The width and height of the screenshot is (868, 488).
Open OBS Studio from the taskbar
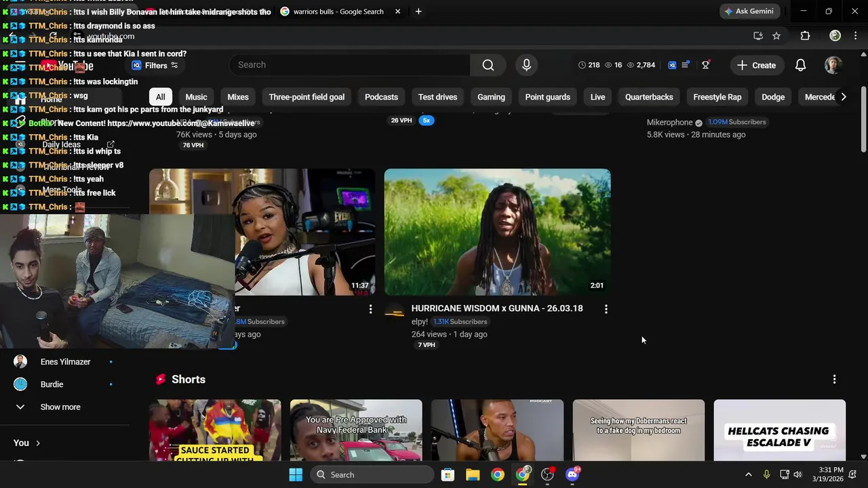coord(547,474)
